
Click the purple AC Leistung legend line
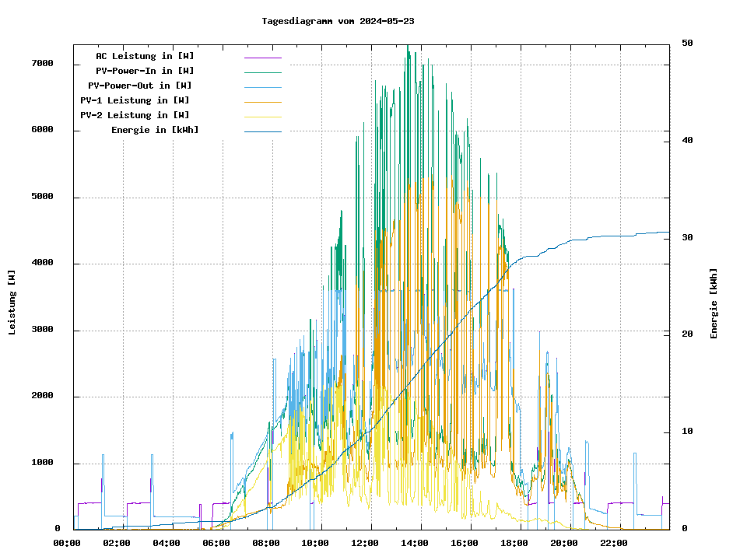tap(262, 58)
